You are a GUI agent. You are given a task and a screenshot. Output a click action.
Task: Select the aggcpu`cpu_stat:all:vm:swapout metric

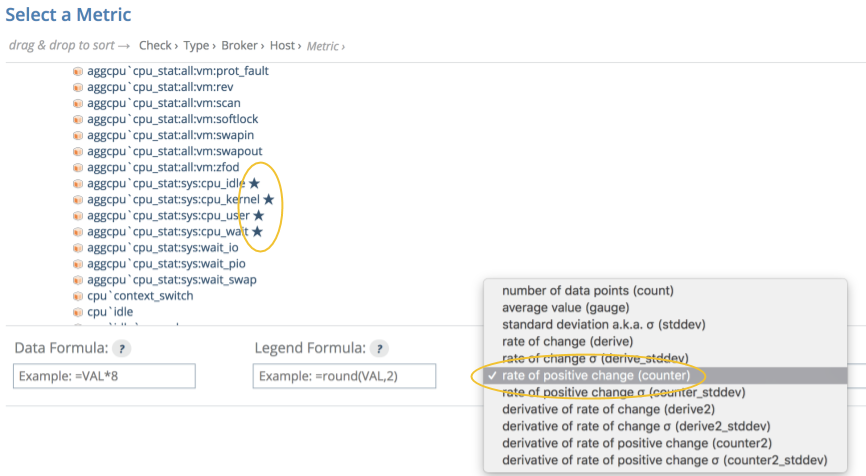click(x=175, y=151)
